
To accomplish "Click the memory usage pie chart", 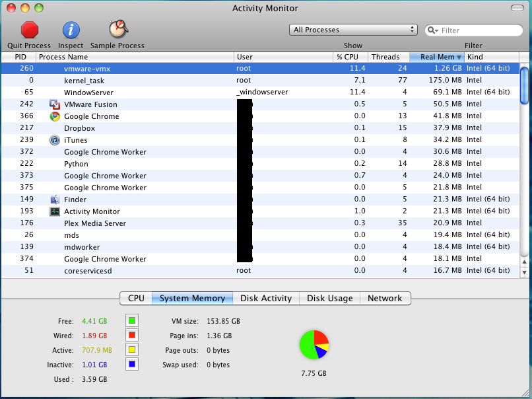I will [314, 345].
